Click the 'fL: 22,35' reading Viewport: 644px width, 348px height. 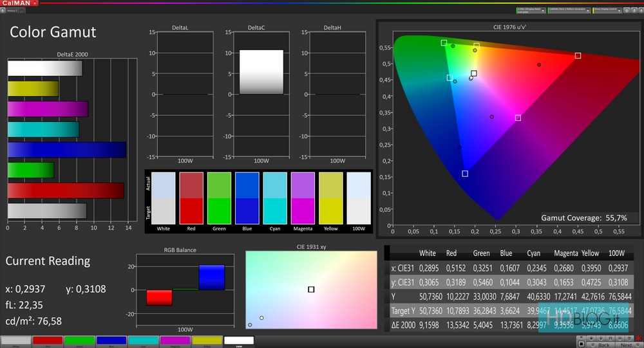pos(24,305)
